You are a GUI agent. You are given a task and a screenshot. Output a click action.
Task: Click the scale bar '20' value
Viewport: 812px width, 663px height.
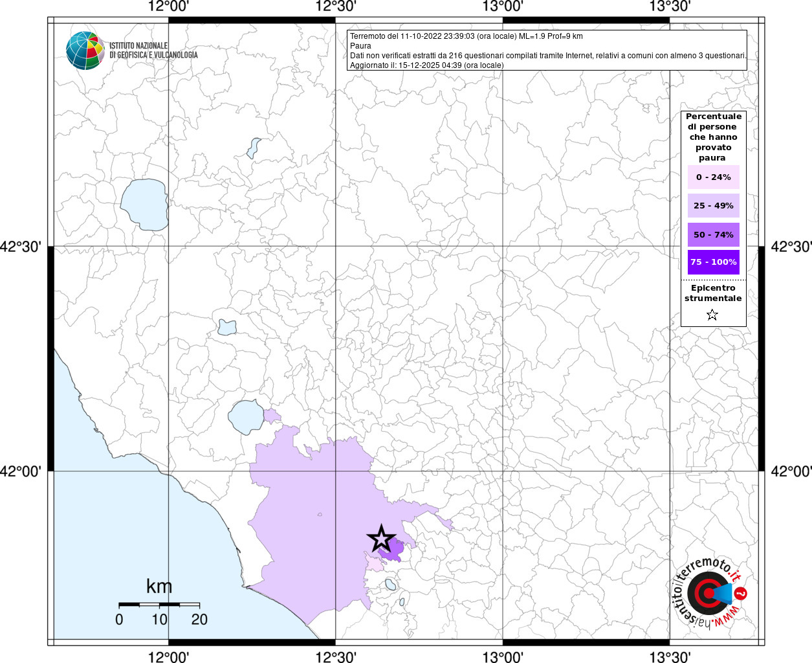coord(199,619)
